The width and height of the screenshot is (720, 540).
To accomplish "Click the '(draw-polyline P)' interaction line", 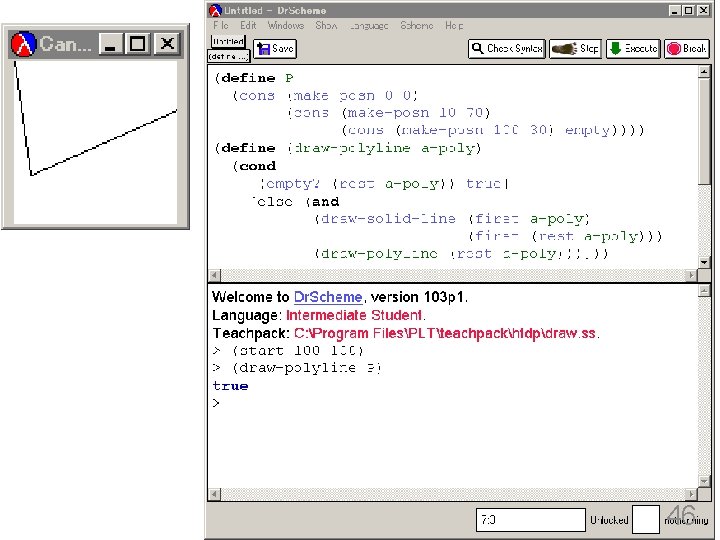I will [x=307, y=368].
